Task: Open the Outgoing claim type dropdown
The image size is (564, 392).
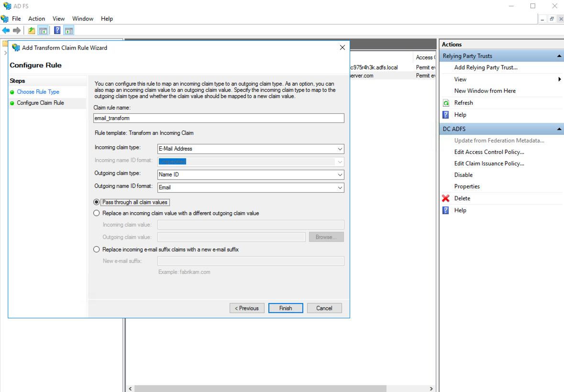Action: [339, 174]
